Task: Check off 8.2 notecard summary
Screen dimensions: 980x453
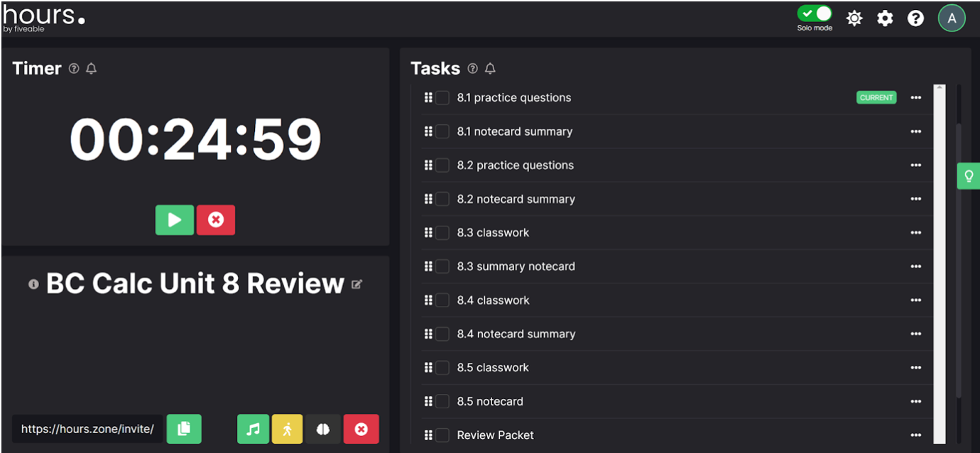Action: click(x=442, y=199)
